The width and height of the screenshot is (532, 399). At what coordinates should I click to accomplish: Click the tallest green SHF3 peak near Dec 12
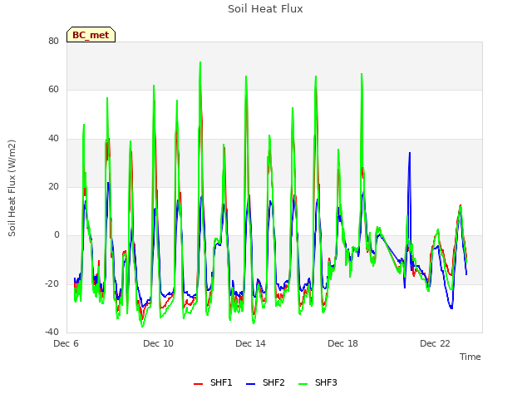coord(200,63)
